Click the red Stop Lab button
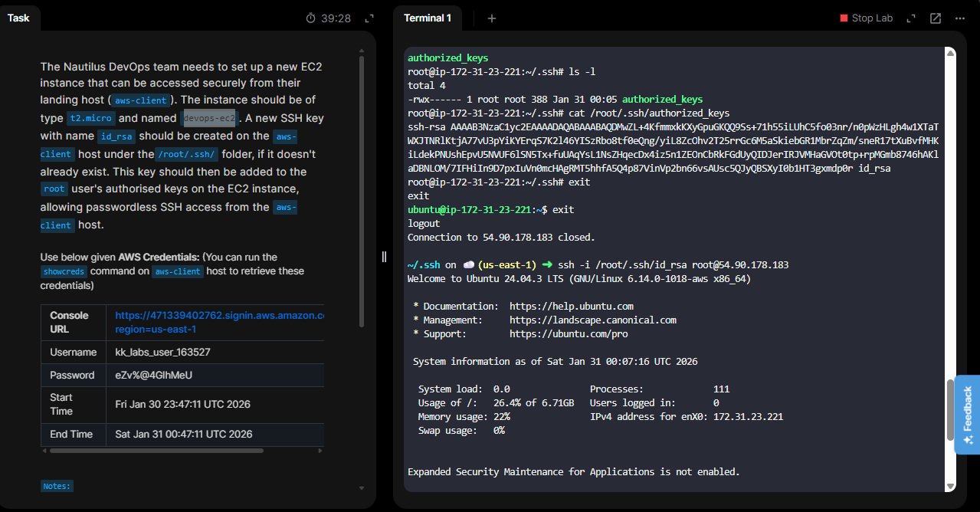The image size is (980, 512). (866, 18)
